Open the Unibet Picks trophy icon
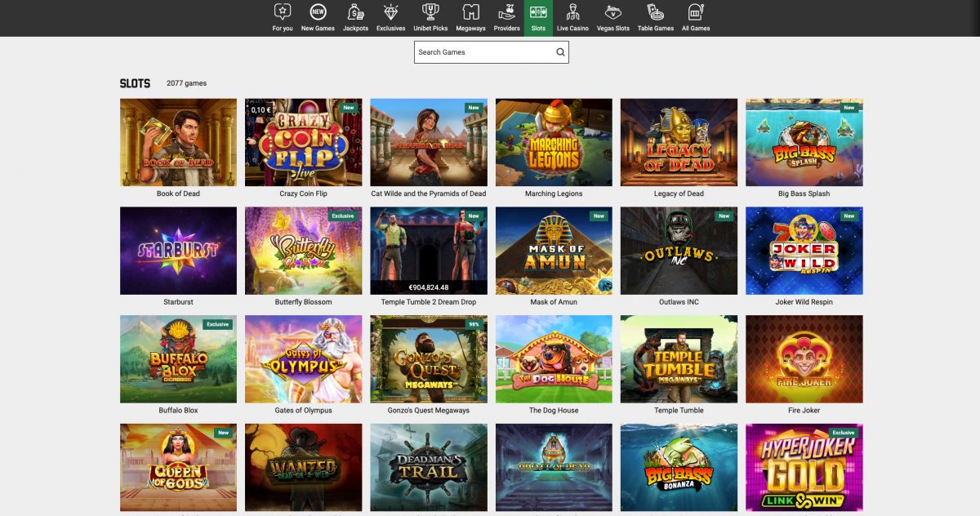 430,11
